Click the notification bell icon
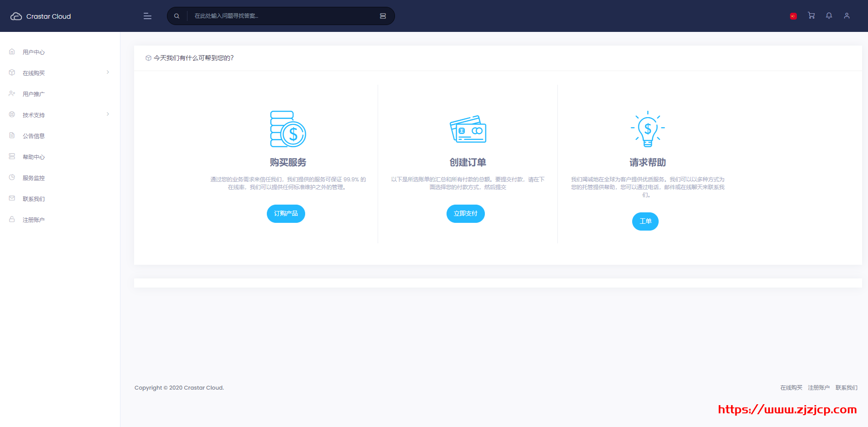Screen dimensions: 868x427 829,15
